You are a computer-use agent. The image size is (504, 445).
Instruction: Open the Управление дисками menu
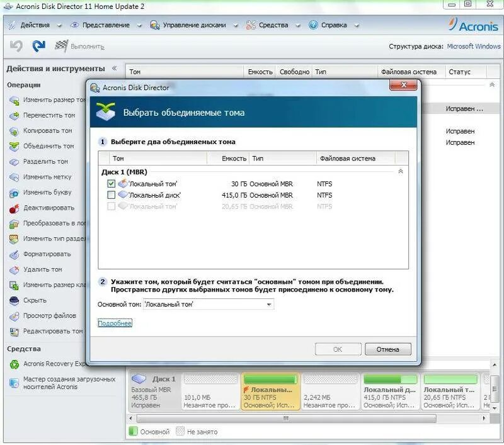(x=194, y=25)
